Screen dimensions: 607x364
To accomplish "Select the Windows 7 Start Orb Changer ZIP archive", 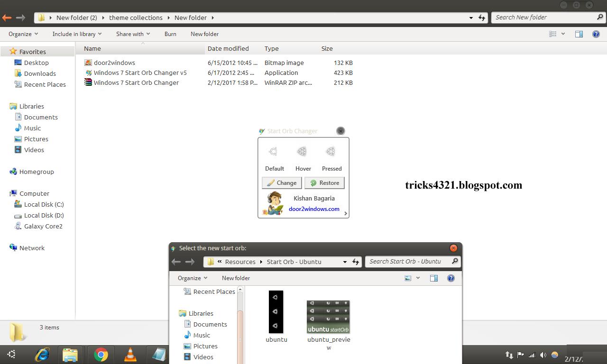I will click(136, 82).
